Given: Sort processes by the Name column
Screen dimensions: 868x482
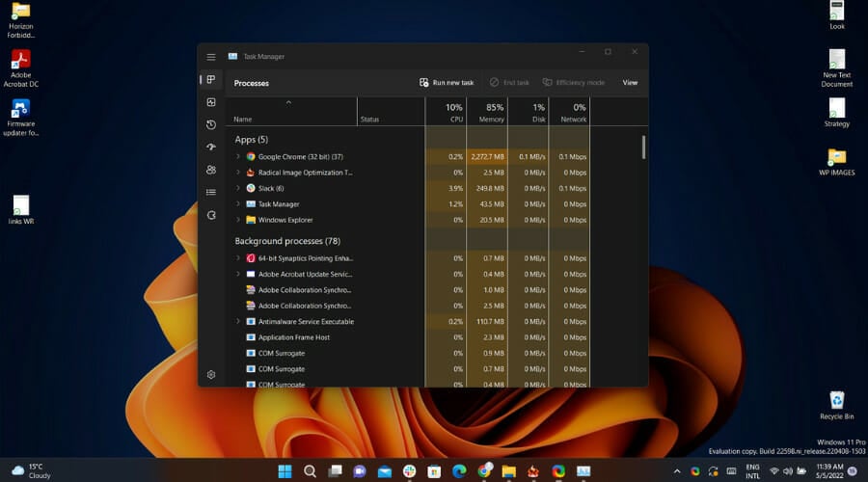Looking at the screenshot, I should click(291, 112).
